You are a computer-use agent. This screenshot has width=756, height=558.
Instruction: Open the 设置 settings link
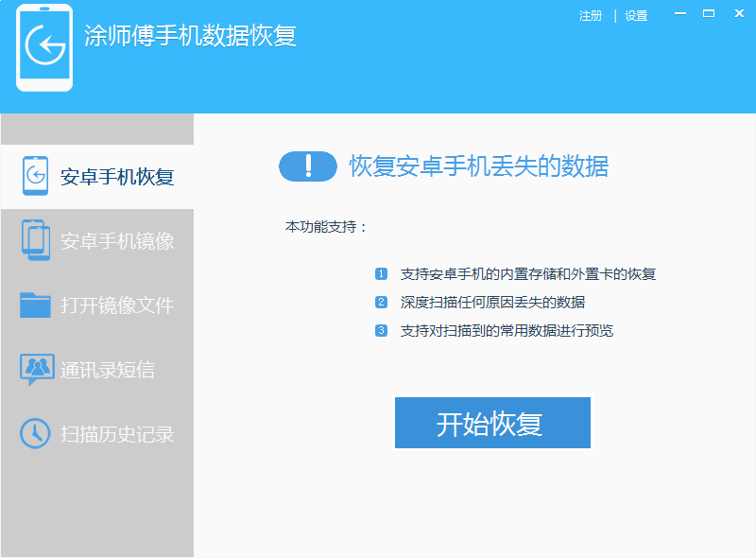(x=636, y=16)
